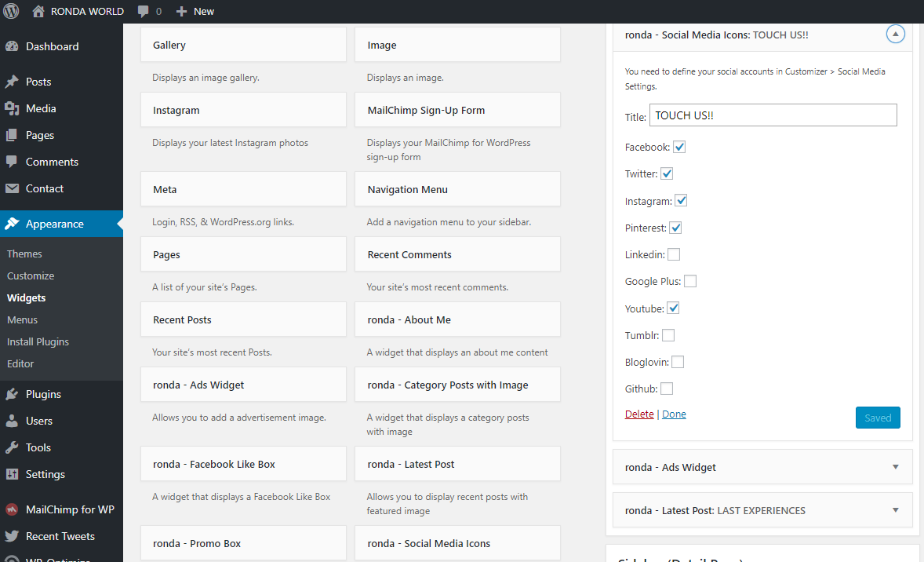Click the Posts pushpin icon

[12, 82]
